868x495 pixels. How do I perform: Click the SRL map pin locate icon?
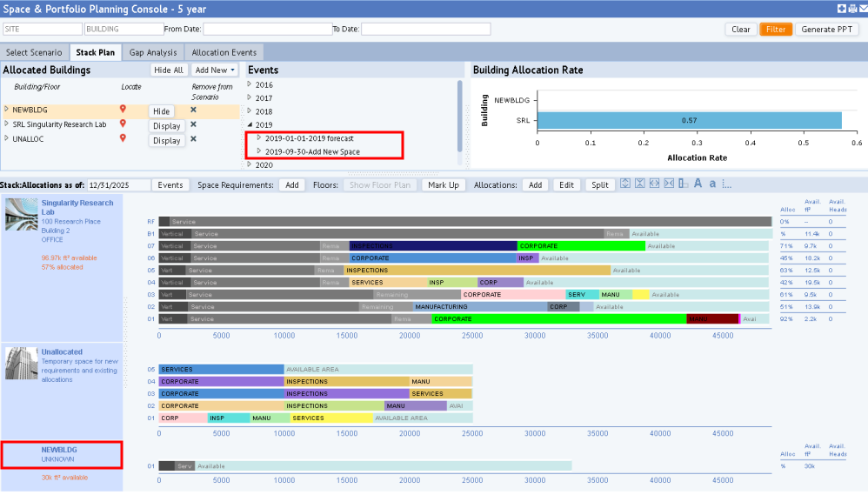point(123,124)
